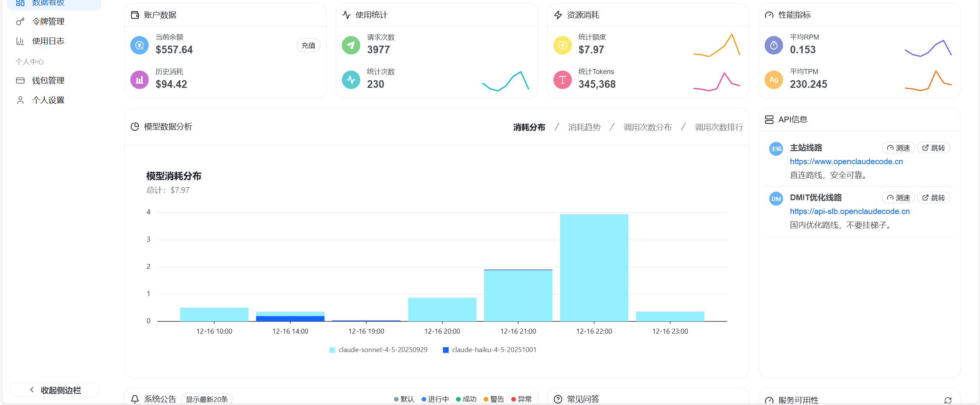
Task: Open 个人设置 via the person icon
Action: click(x=20, y=99)
